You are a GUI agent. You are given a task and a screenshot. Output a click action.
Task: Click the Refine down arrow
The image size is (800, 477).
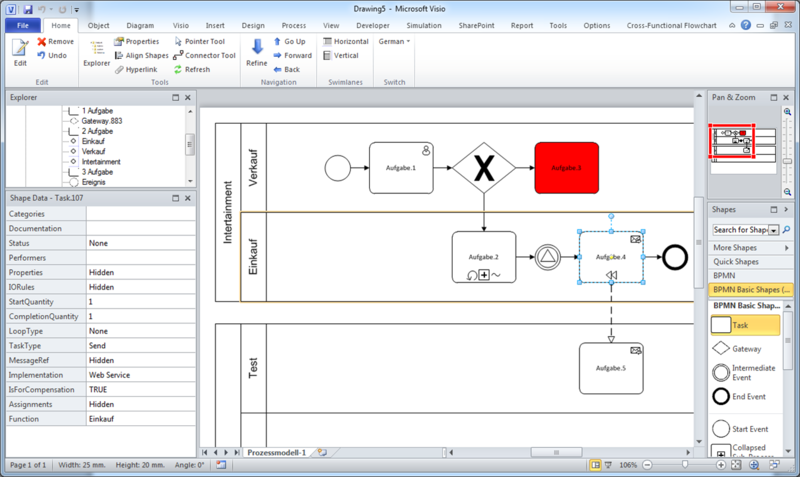coord(257,47)
